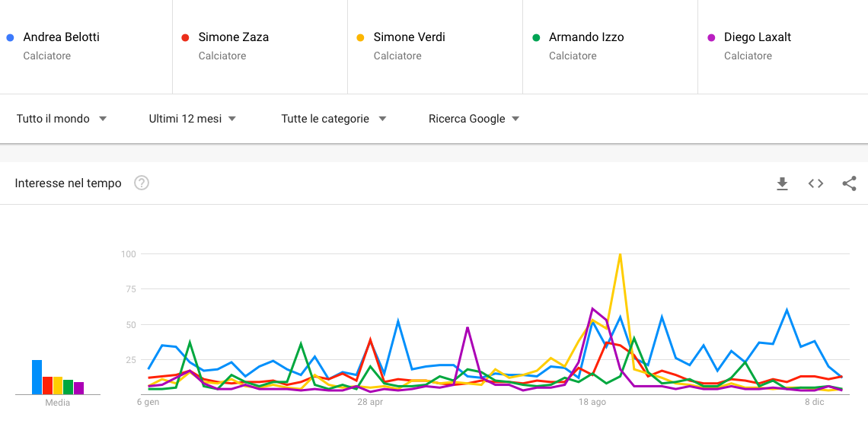The width and height of the screenshot is (868, 427).
Task: Select the Andrea Belotti search term
Action: (62, 37)
